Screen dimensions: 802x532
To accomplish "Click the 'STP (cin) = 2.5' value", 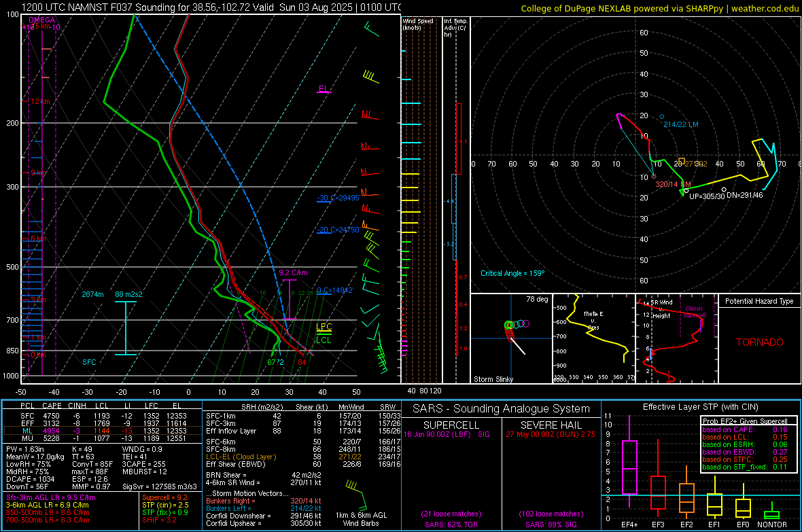I will tap(165, 505).
